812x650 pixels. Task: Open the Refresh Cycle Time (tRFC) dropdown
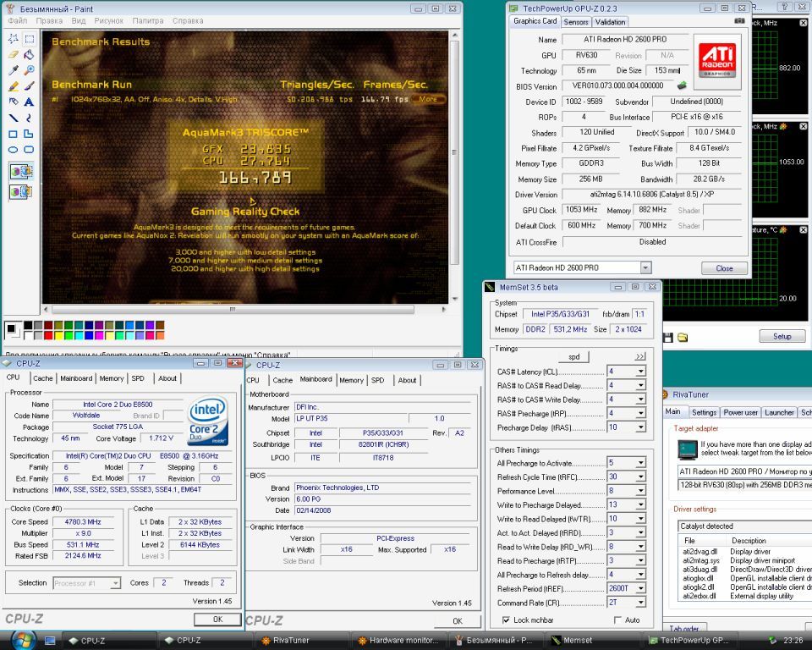[x=640, y=476]
